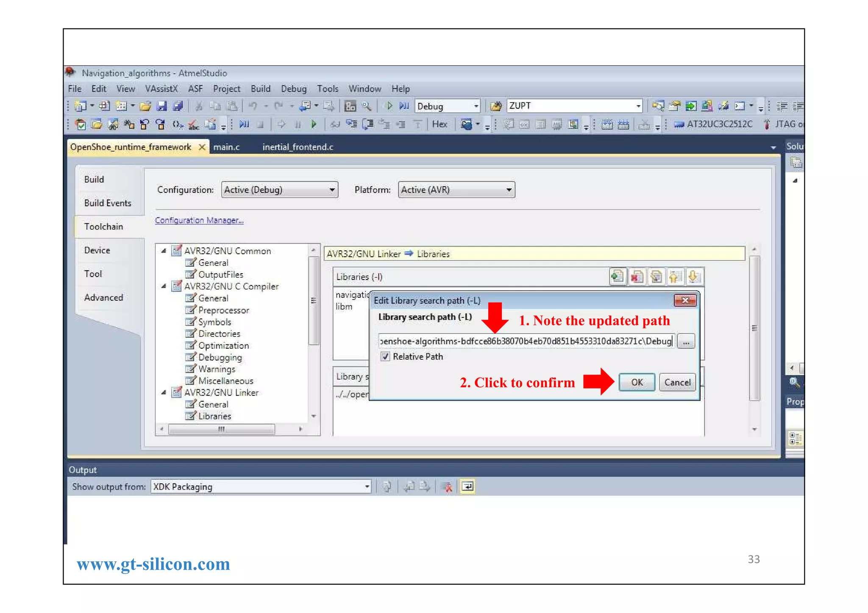Select the Build Events side tab
The width and height of the screenshot is (868, 613).
[x=108, y=203]
